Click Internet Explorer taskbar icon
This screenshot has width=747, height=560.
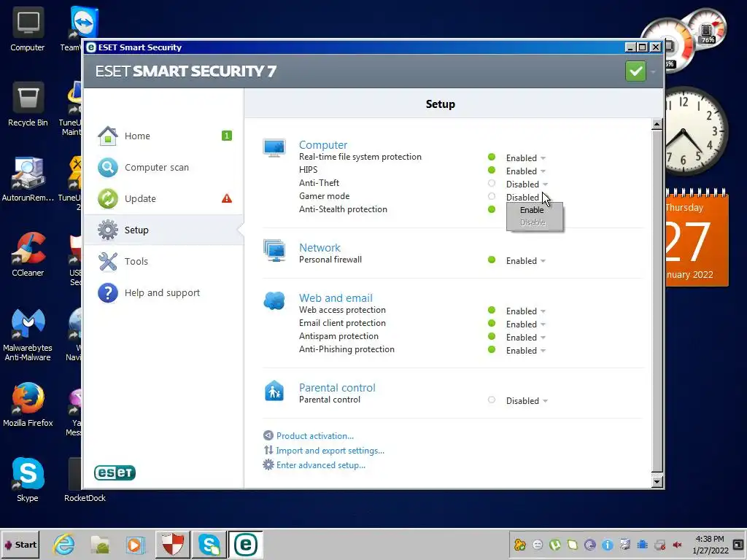pyautogui.click(x=64, y=544)
